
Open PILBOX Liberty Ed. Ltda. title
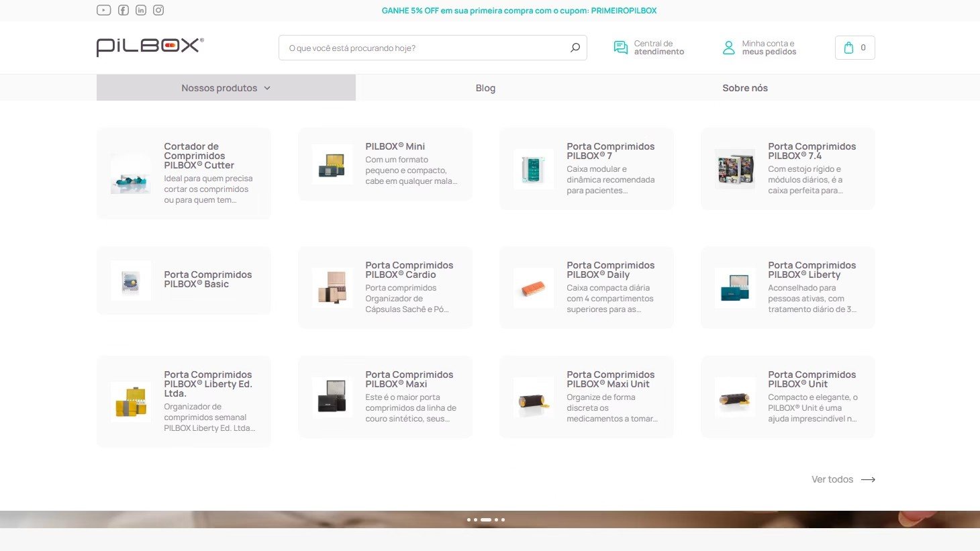pyautogui.click(x=208, y=384)
